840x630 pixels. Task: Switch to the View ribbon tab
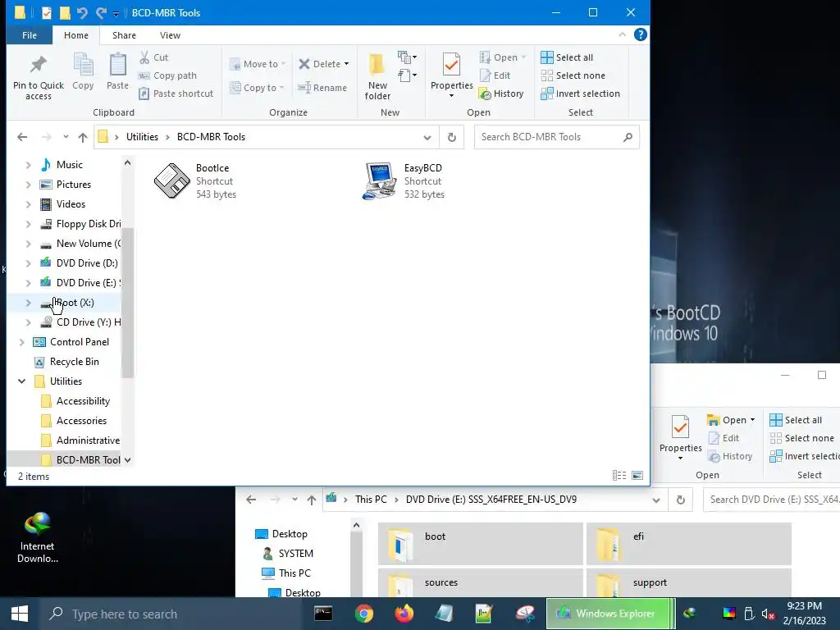click(170, 35)
